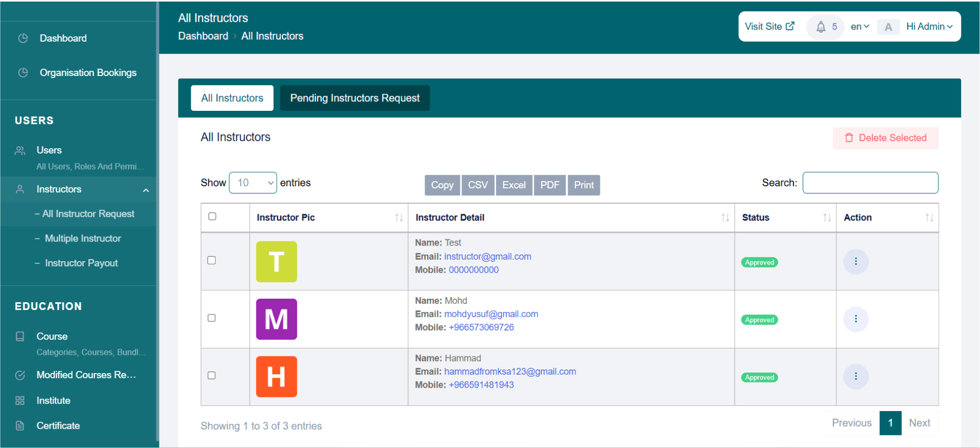Viewport: 980px width, 448px height.
Task: Switch to Pending Instructors Request tab
Action: point(355,98)
